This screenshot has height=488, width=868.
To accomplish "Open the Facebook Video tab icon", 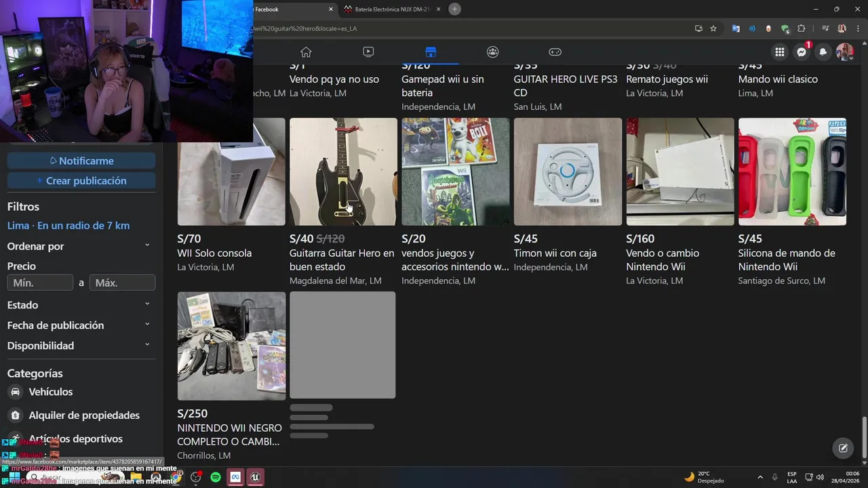I will pyautogui.click(x=368, y=52).
